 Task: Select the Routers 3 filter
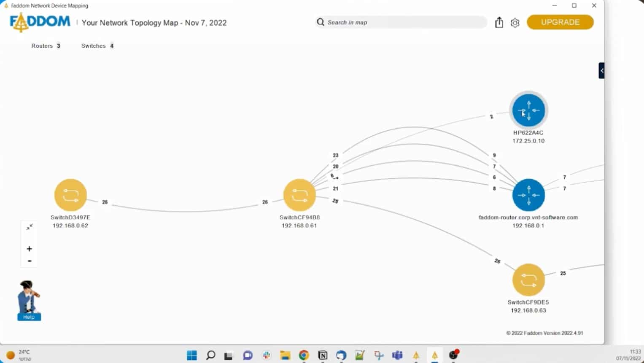point(46,46)
